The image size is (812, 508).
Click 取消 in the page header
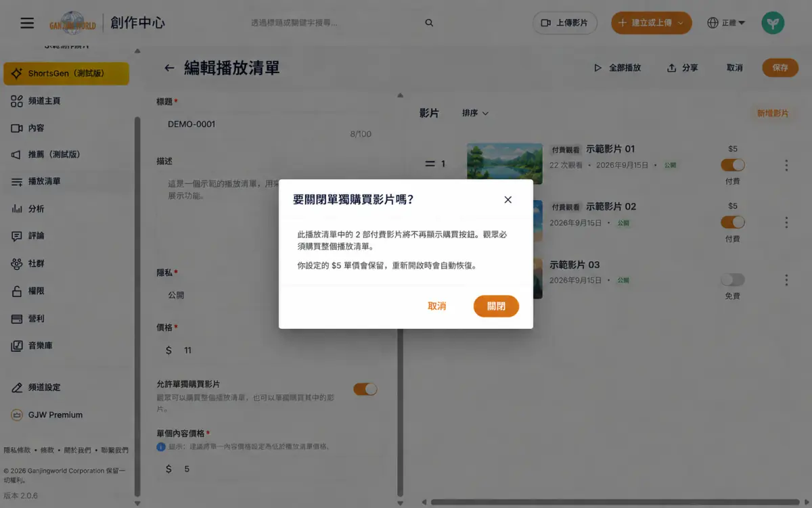click(735, 68)
